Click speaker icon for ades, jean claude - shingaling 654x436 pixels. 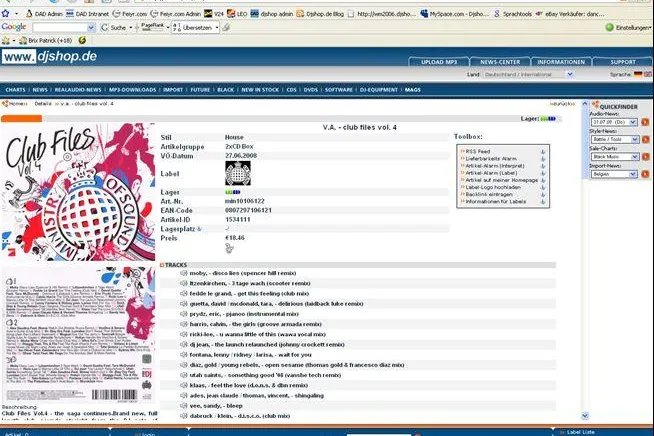pyautogui.click(x=184, y=396)
